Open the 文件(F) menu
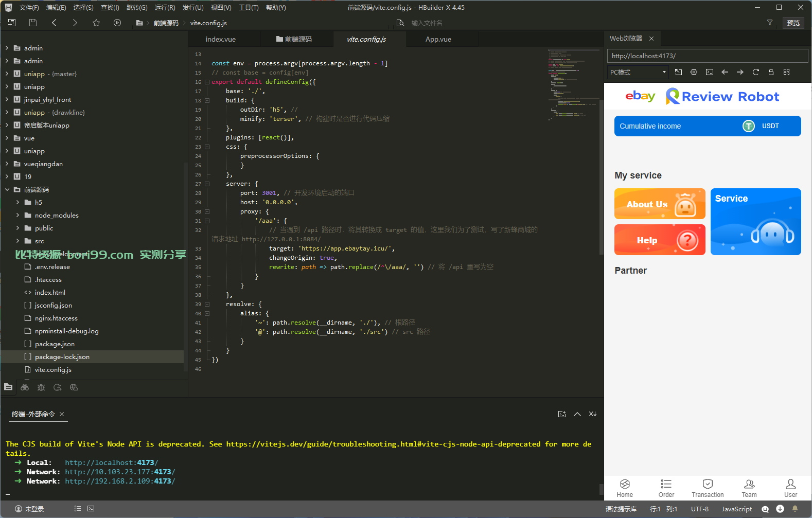The image size is (812, 518). point(29,7)
